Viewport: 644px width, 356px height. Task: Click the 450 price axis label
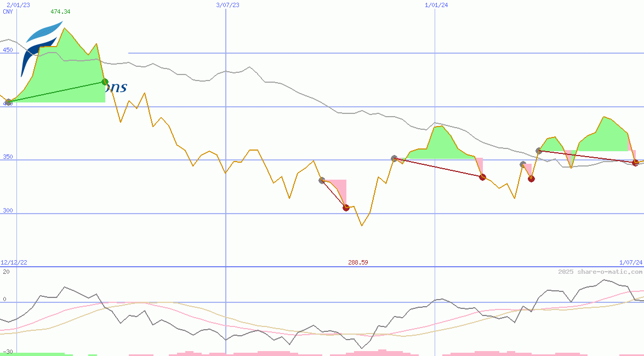(8, 50)
